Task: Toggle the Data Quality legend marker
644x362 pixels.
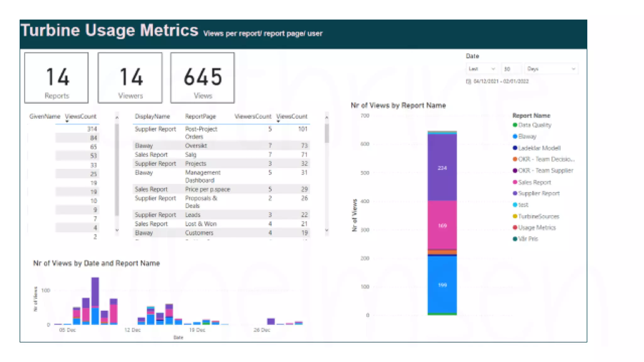Action: (515, 125)
